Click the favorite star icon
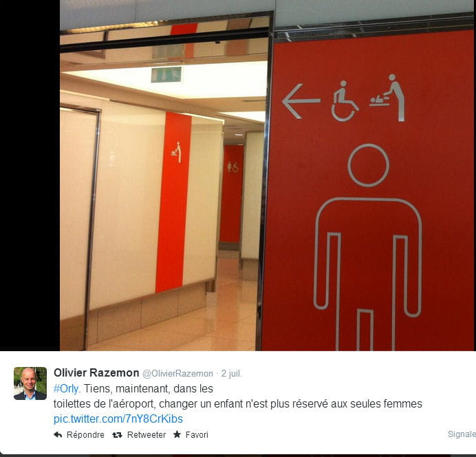Viewport: 476px width, 457px height. [x=177, y=434]
